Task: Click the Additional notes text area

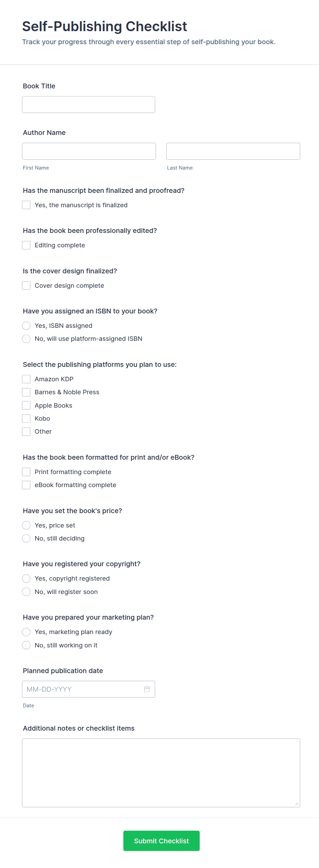Action: pyautogui.click(x=161, y=772)
